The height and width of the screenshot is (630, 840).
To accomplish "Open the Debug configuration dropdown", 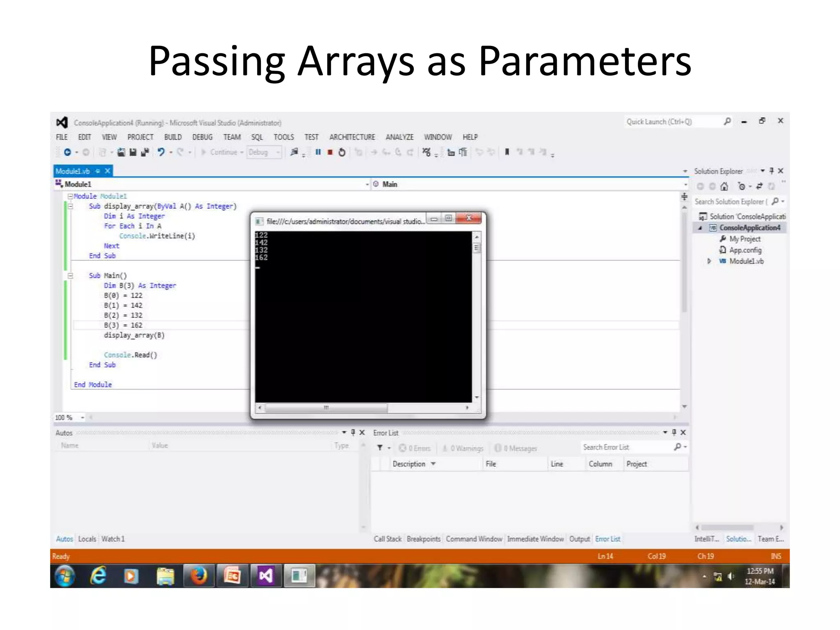I will (x=264, y=152).
